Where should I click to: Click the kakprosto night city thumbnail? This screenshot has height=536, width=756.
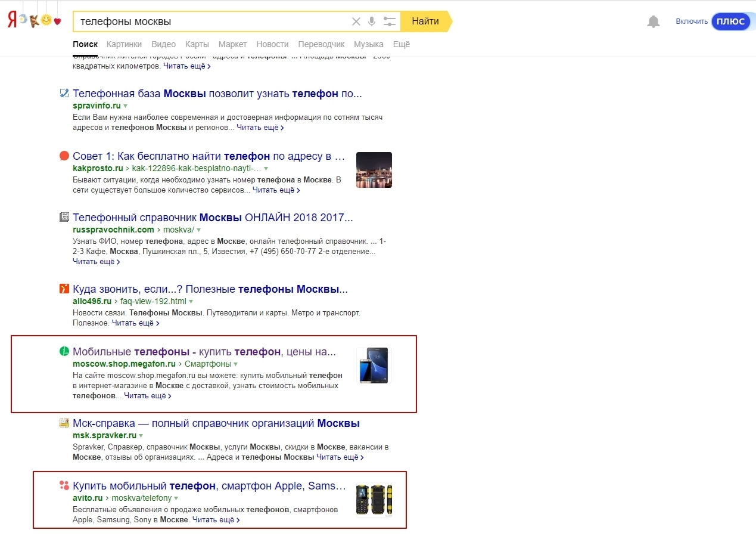[374, 170]
